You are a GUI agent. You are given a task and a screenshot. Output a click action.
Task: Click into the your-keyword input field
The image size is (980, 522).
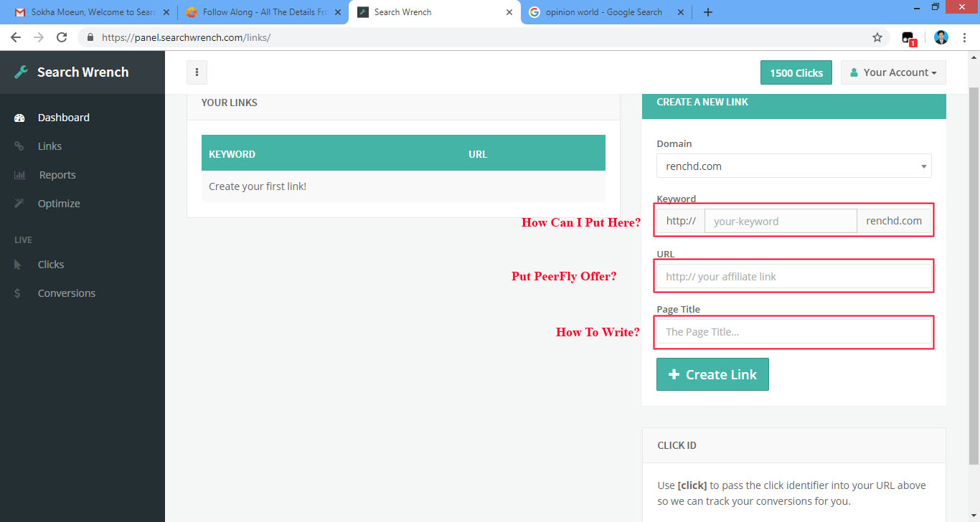pos(781,222)
